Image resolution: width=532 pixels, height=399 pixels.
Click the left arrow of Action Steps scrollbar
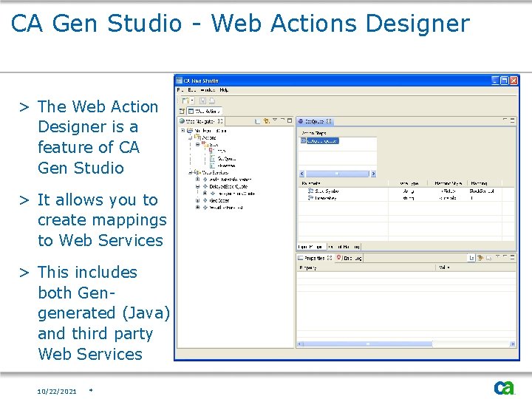pos(302,174)
